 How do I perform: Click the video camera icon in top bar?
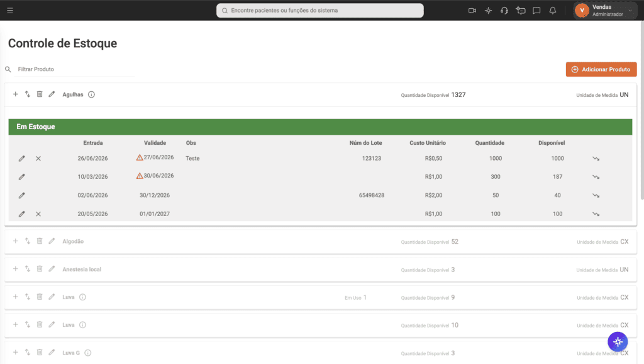point(472,10)
